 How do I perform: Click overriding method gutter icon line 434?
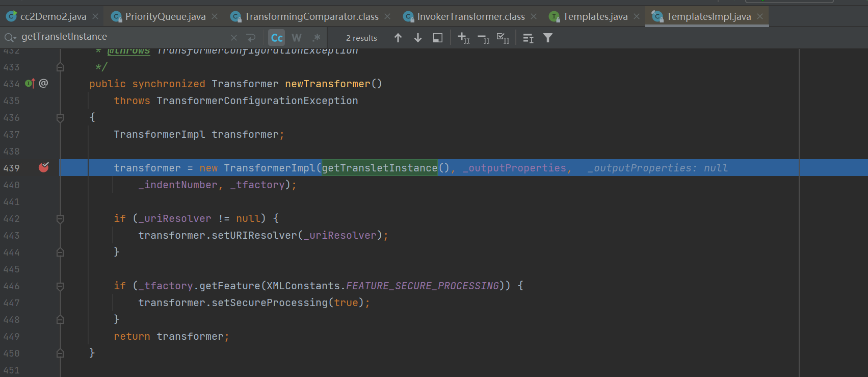click(x=30, y=83)
